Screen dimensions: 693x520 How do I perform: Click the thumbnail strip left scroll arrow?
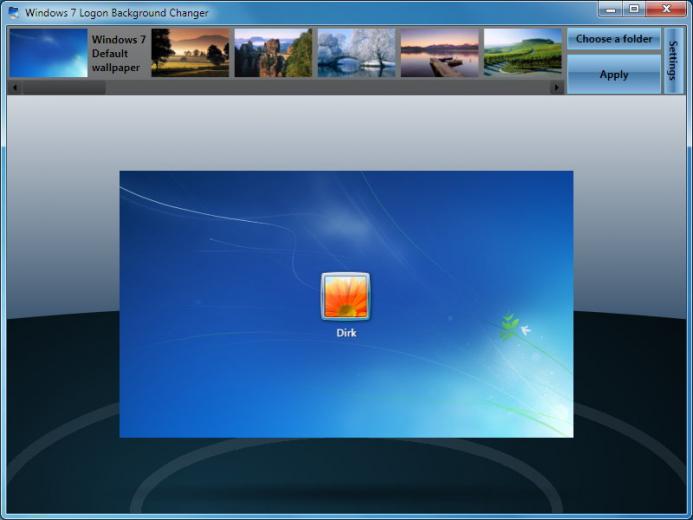[x=15, y=87]
